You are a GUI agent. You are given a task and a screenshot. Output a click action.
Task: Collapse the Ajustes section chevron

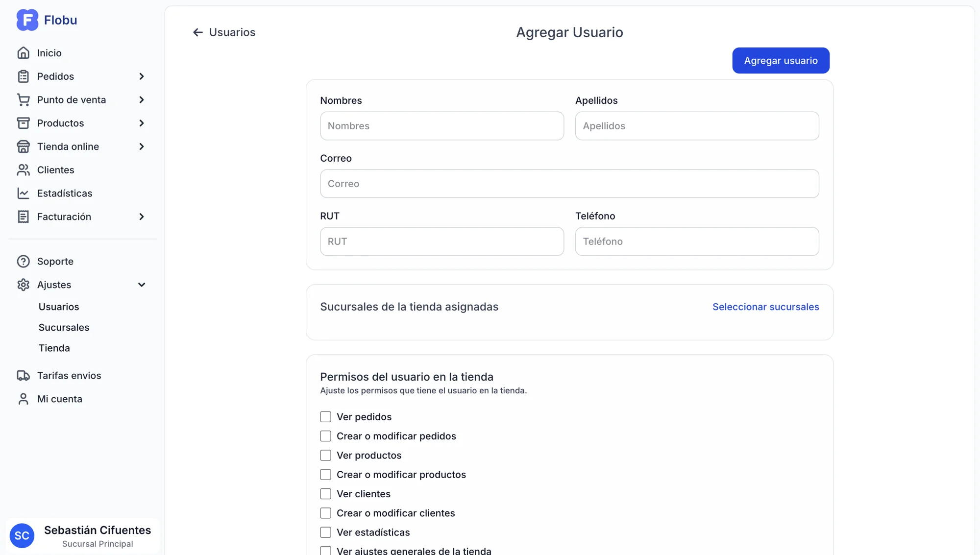[142, 285]
